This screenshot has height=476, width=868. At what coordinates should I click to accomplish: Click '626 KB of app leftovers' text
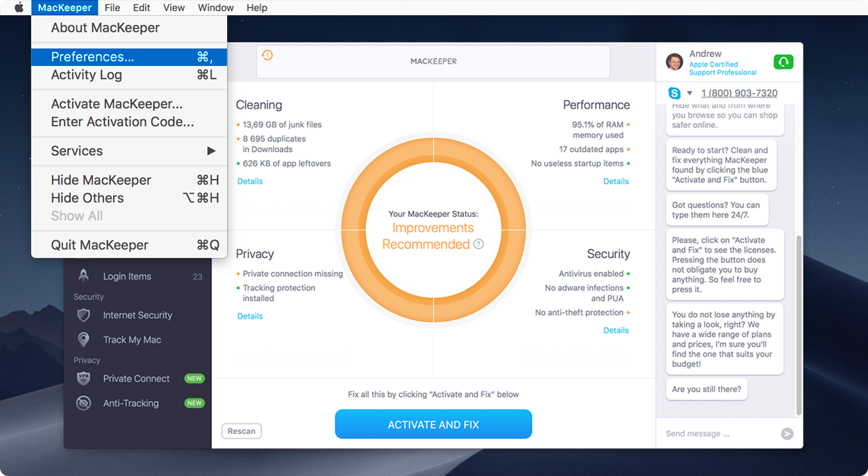(287, 163)
